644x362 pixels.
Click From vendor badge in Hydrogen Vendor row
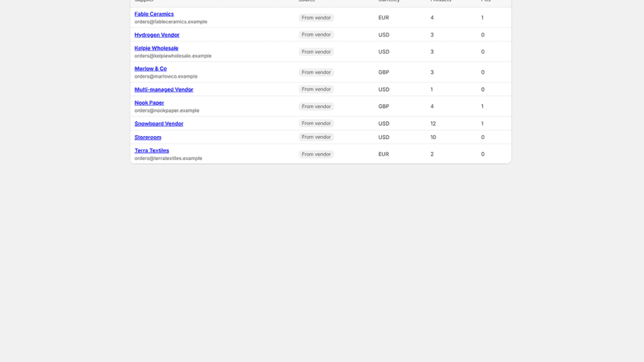[316, 34]
